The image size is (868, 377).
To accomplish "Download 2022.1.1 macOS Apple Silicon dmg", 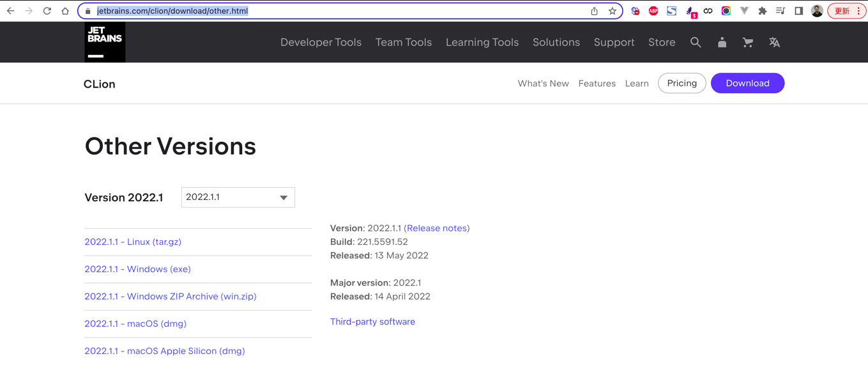I will pos(165,351).
